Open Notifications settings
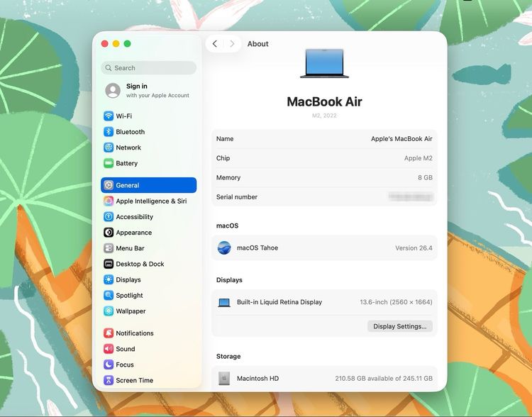The height and width of the screenshot is (417, 532). pyautogui.click(x=149, y=333)
